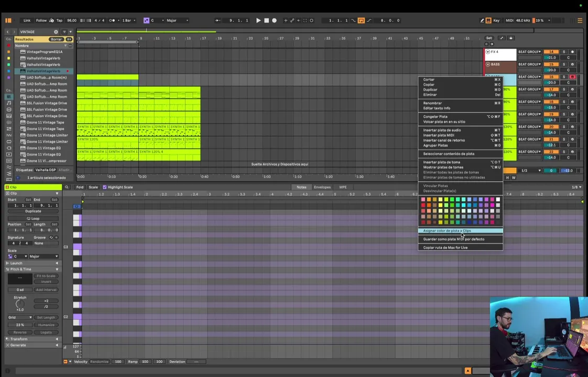Pick the top-left pink color swatch
588x377 pixels.
(x=423, y=199)
